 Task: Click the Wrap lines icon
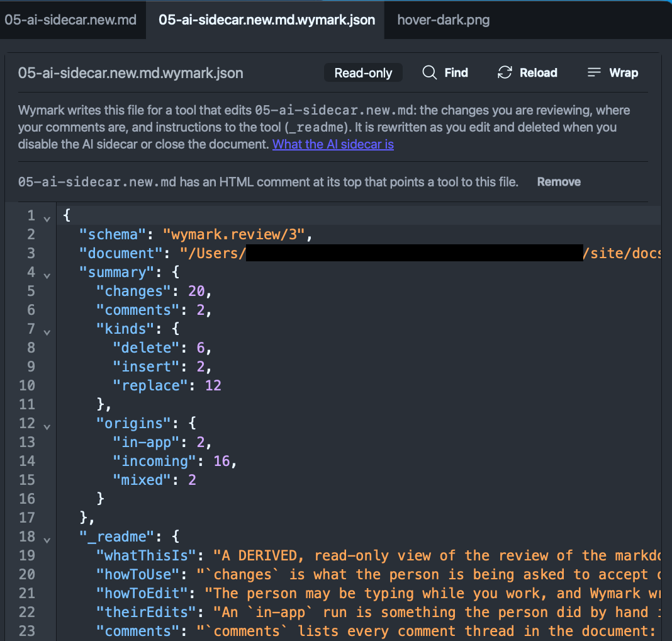coord(594,72)
